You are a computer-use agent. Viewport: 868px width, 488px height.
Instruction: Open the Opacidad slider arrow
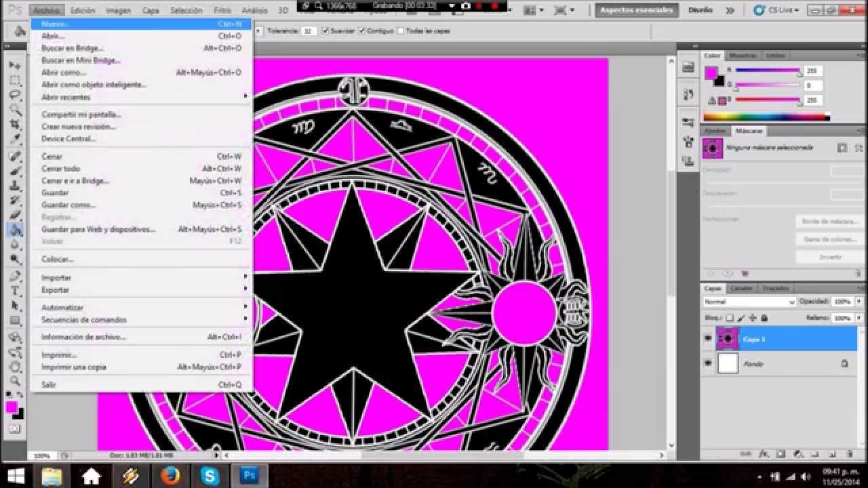859,302
